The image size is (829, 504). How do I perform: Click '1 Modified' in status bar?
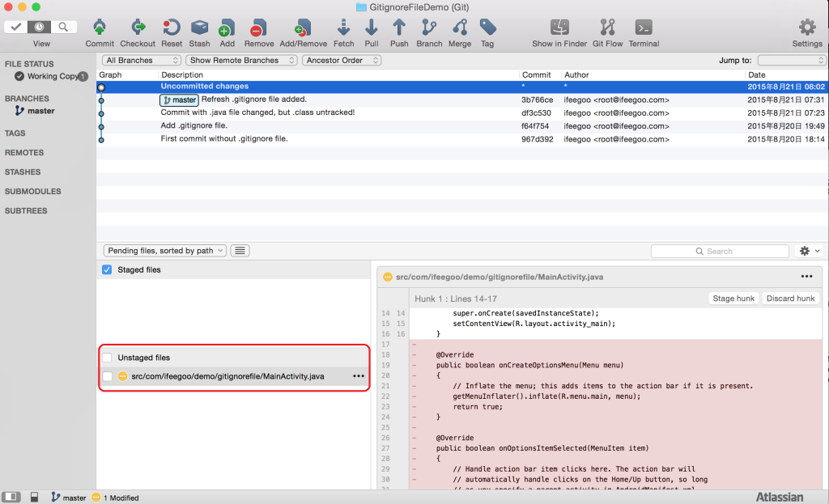pos(115,498)
